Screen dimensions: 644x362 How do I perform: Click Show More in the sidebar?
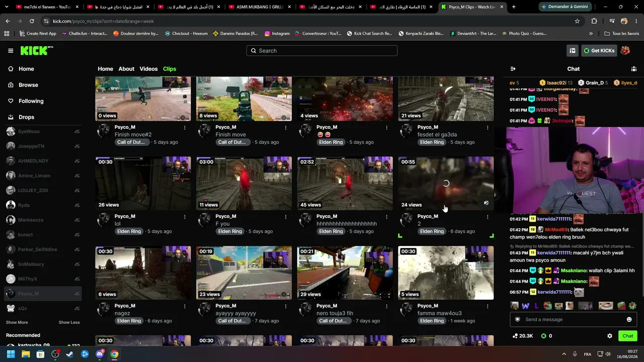click(x=17, y=322)
